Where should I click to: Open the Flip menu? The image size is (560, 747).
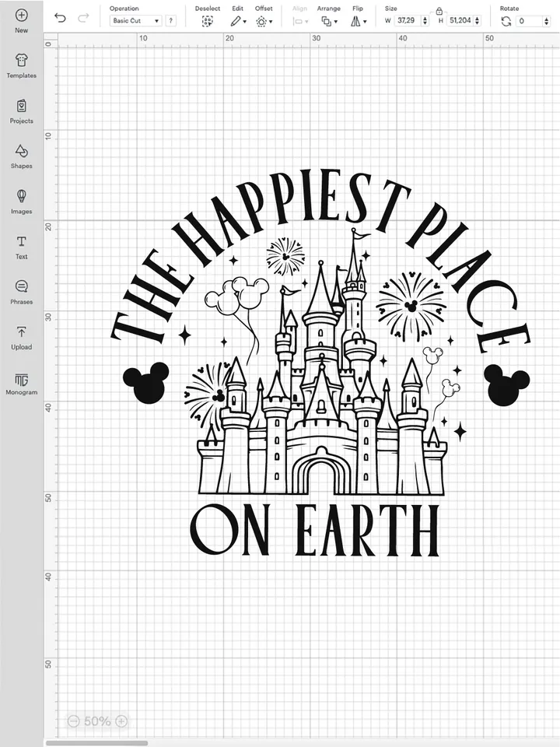coord(358,21)
